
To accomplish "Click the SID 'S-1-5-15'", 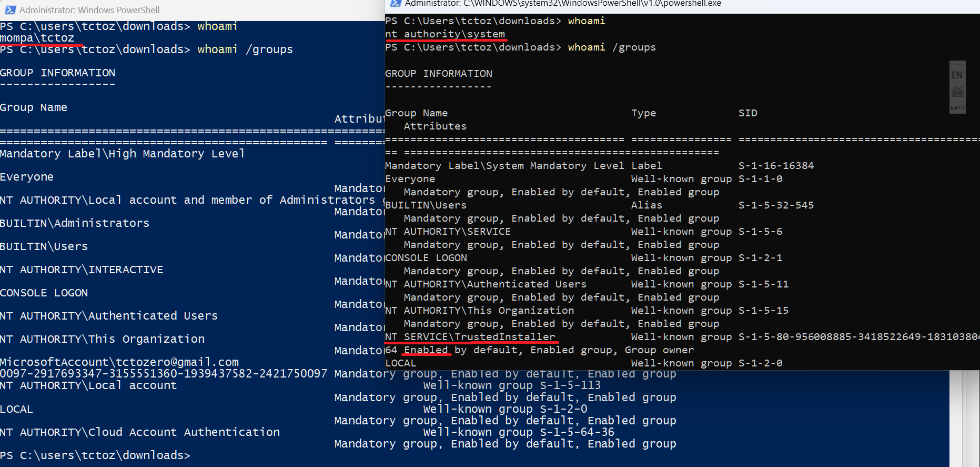I will (764, 311).
